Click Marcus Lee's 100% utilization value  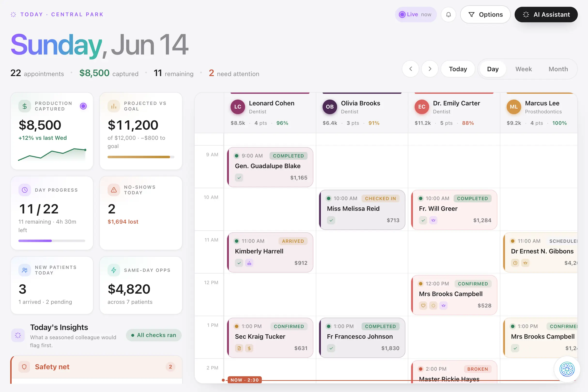559,123
